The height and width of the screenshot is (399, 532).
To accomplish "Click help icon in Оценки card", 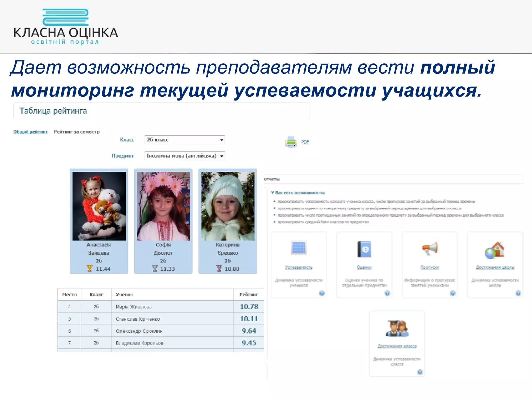I will click(x=387, y=293).
